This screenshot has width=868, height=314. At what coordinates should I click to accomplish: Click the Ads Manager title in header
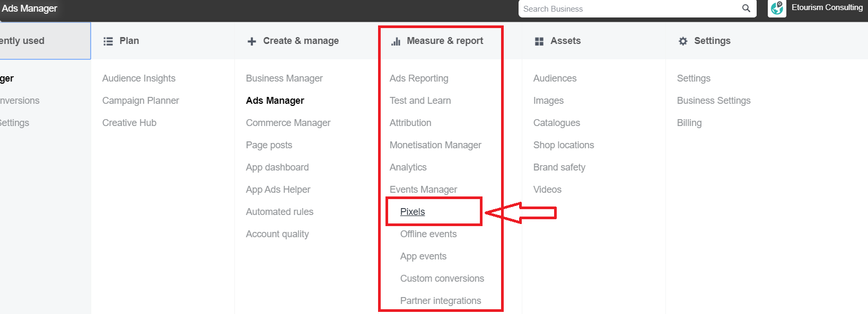tap(29, 8)
